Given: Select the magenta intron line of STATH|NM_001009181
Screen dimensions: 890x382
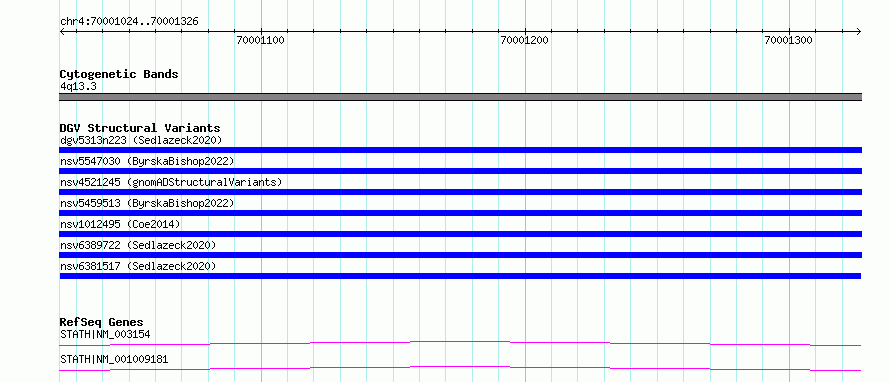Looking at the screenshot, I should pos(460,368).
